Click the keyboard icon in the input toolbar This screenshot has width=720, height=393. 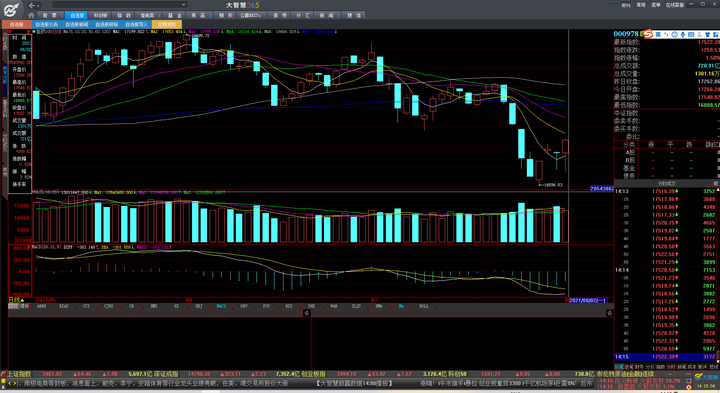coord(691,34)
